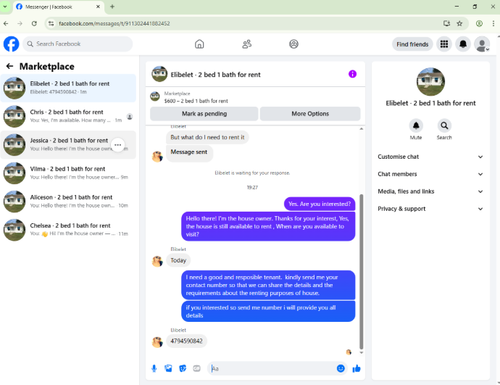Viewport: 500px width, 385px height.
Task: Go to the Home feed icon
Action: 199,44
